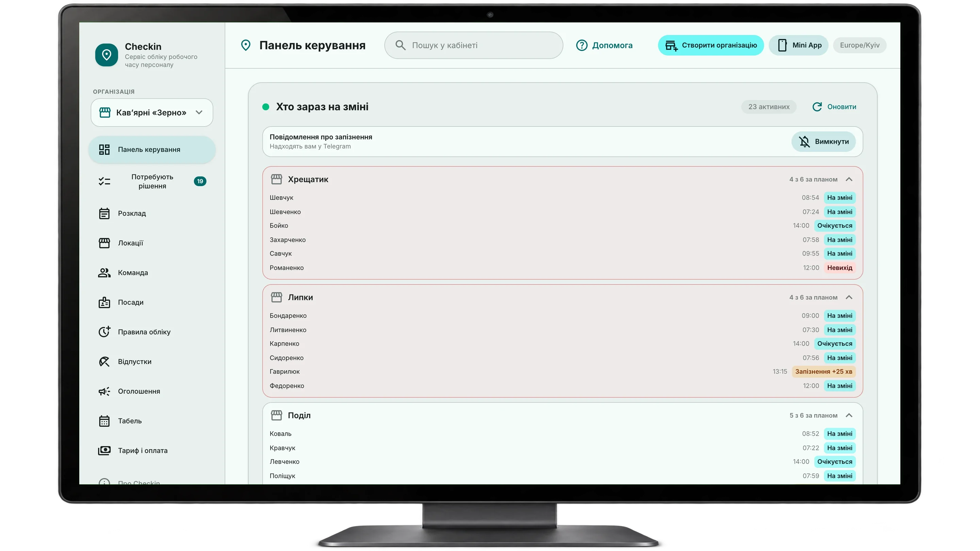Click the store icon beside Поділ
Viewport: 980px width, 551px height.
[277, 415]
